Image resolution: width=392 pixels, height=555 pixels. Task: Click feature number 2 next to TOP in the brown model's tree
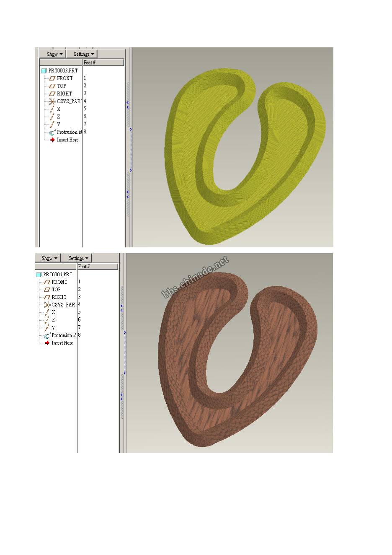point(80,289)
